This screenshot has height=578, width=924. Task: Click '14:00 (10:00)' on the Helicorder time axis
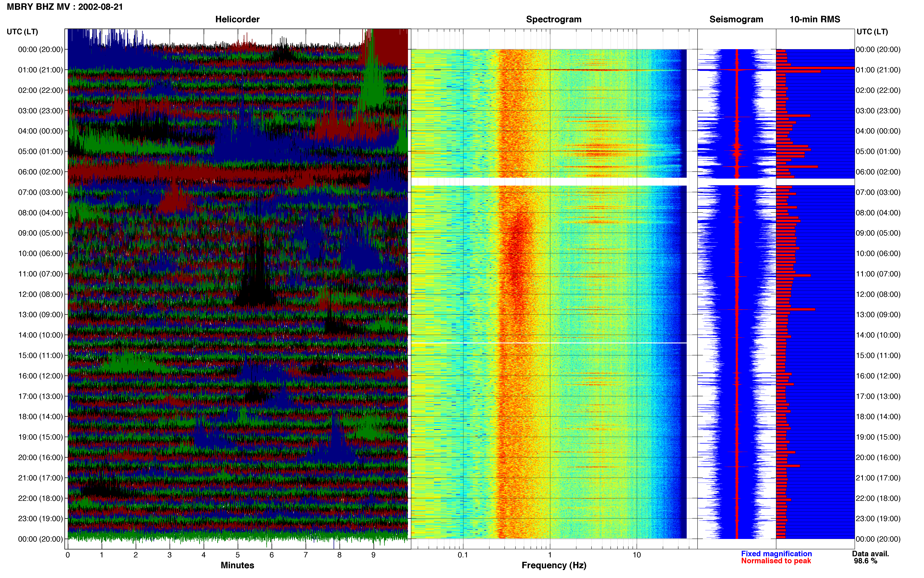coord(41,335)
